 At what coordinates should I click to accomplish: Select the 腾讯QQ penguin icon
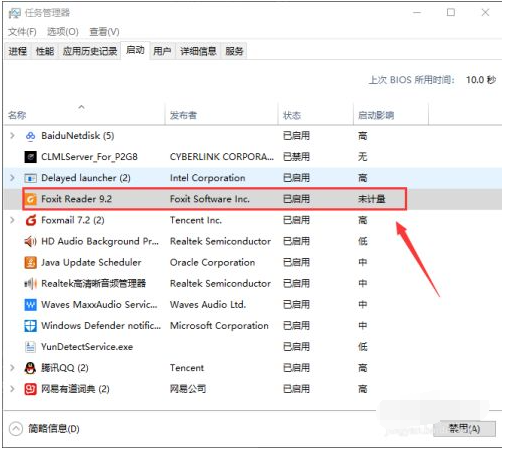(30, 368)
